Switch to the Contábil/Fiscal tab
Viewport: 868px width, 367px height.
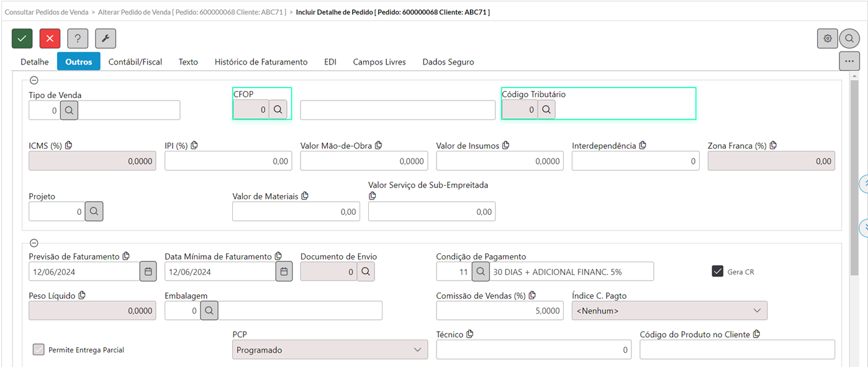[135, 62]
